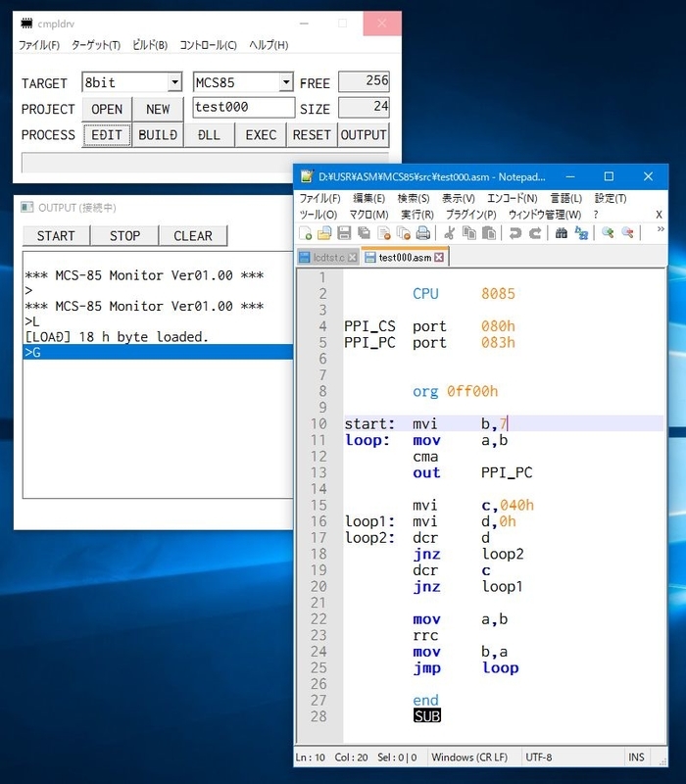Expand the 8bit TARGET dropdown
The height and width of the screenshot is (784, 686).
[x=174, y=82]
